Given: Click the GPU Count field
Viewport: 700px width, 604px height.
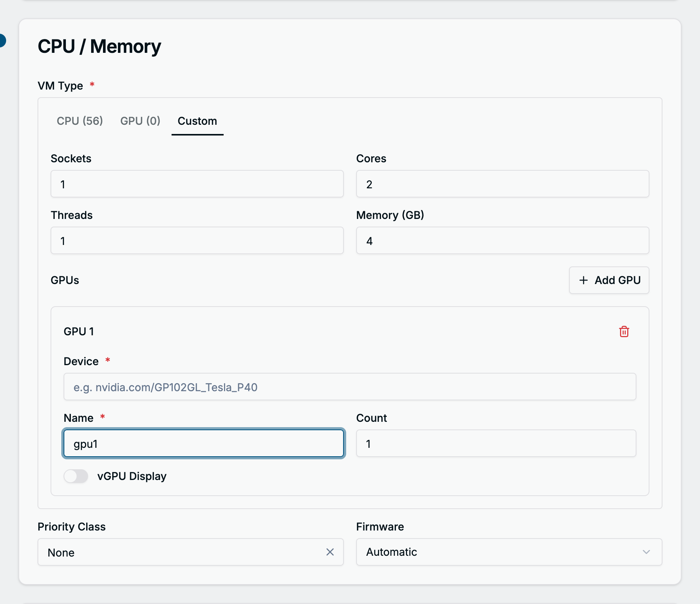Looking at the screenshot, I should click(496, 443).
